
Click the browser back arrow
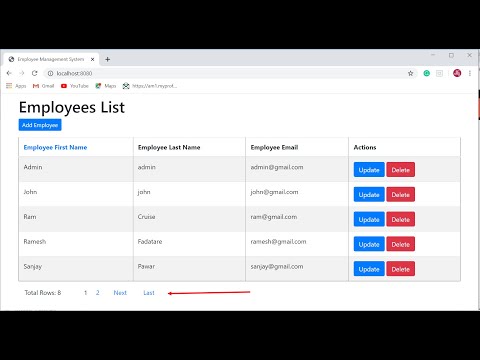point(9,73)
